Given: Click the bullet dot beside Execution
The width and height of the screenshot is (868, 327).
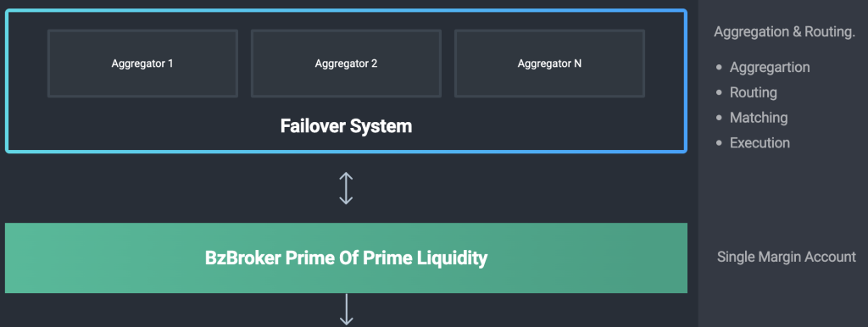Looking at the screenshot, I should pyautogui.click(x=719, y=143).
